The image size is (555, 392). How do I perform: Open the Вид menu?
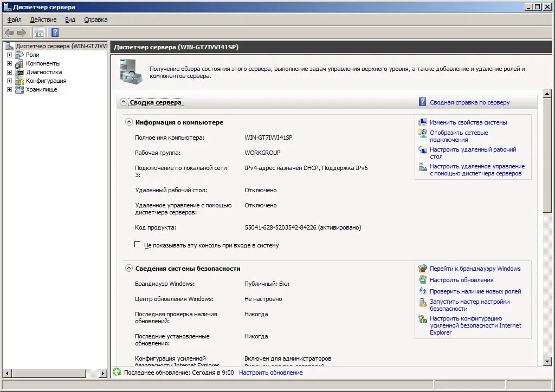[70, 20]
